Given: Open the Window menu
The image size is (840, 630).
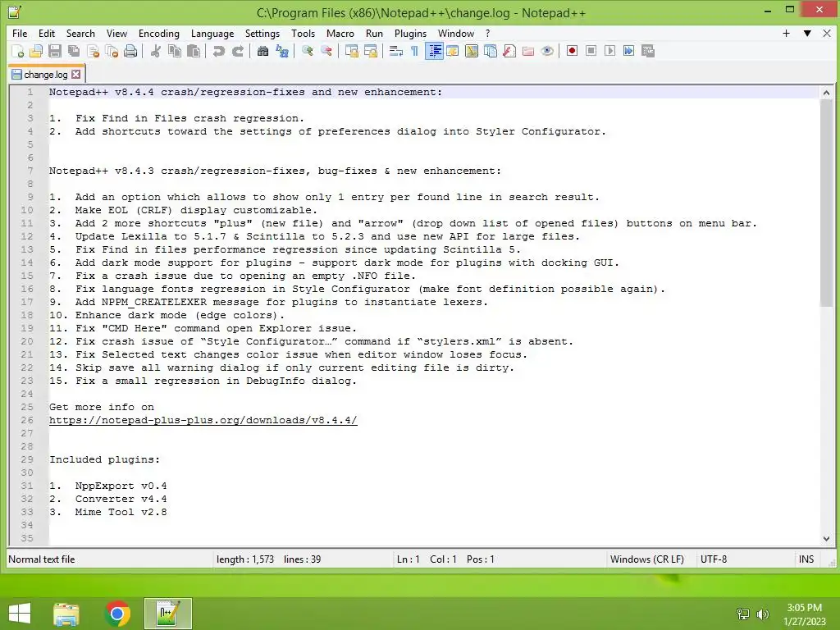Looking at the screenshot, I should click(x=456, y=33).
